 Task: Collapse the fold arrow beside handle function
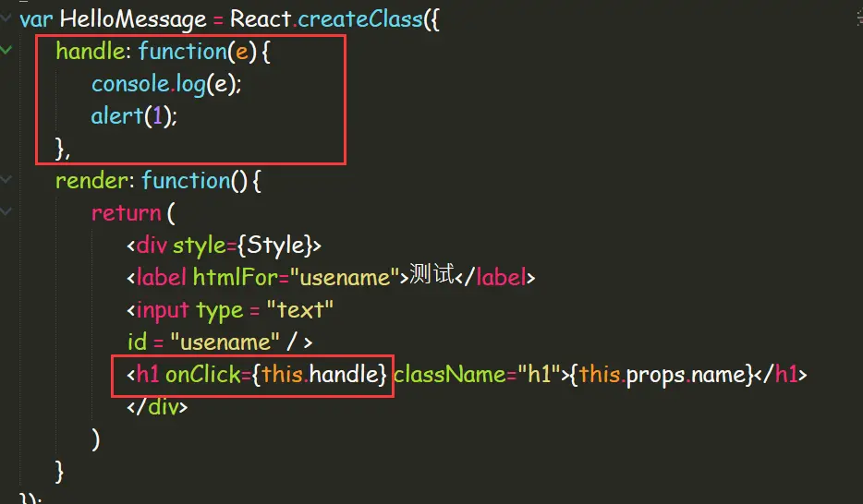click(x=6, y=50)
